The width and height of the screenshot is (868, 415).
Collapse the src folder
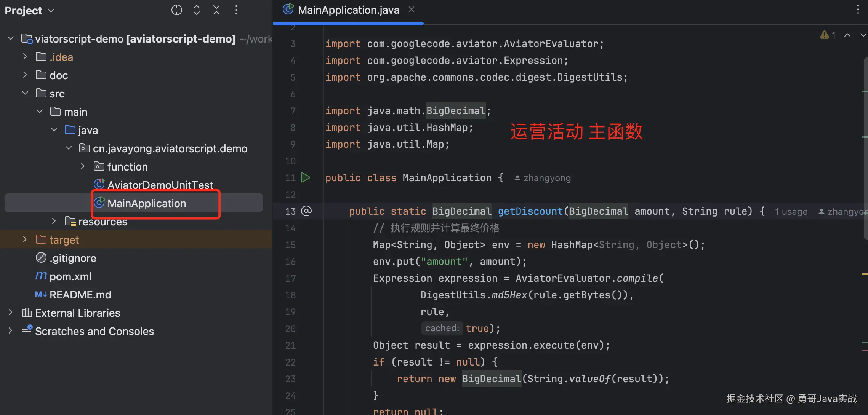tap(25, 93)
